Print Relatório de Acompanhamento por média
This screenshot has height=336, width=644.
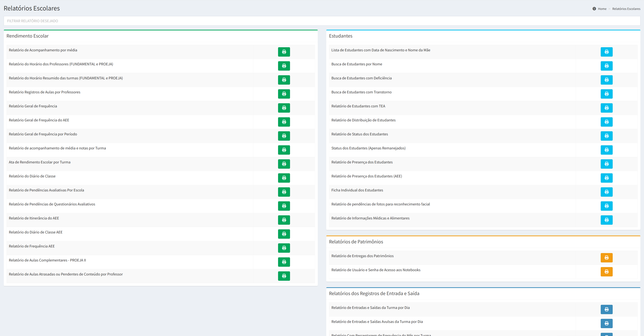(284, 52)
